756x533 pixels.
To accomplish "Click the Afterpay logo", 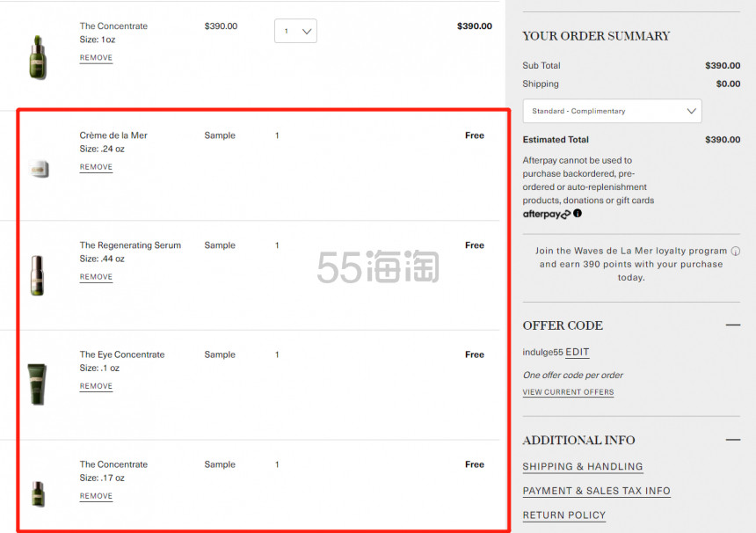I will pos(546,214).
